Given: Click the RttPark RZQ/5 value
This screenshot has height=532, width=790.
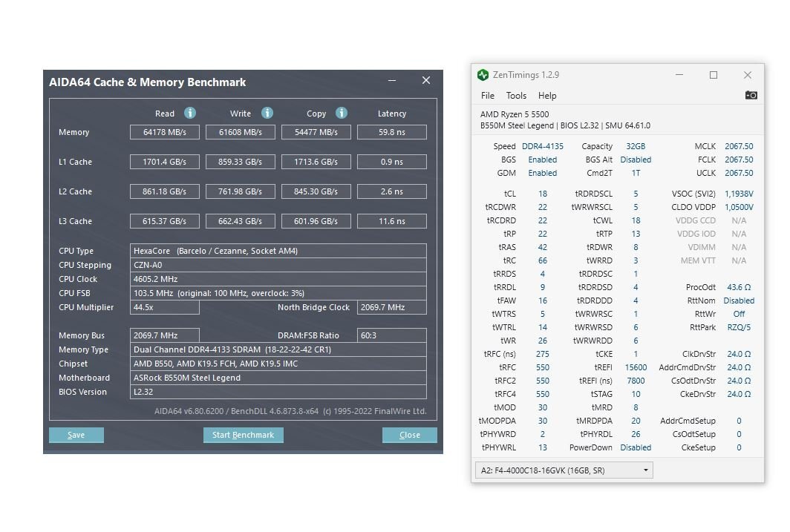Looking at the screenshot, I should (x=739, y=327).
